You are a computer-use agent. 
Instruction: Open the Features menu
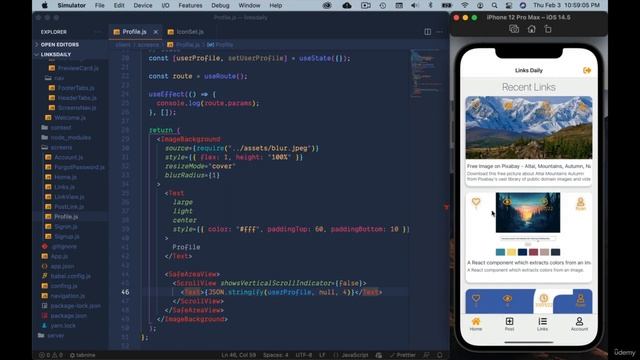coord(190,5)
